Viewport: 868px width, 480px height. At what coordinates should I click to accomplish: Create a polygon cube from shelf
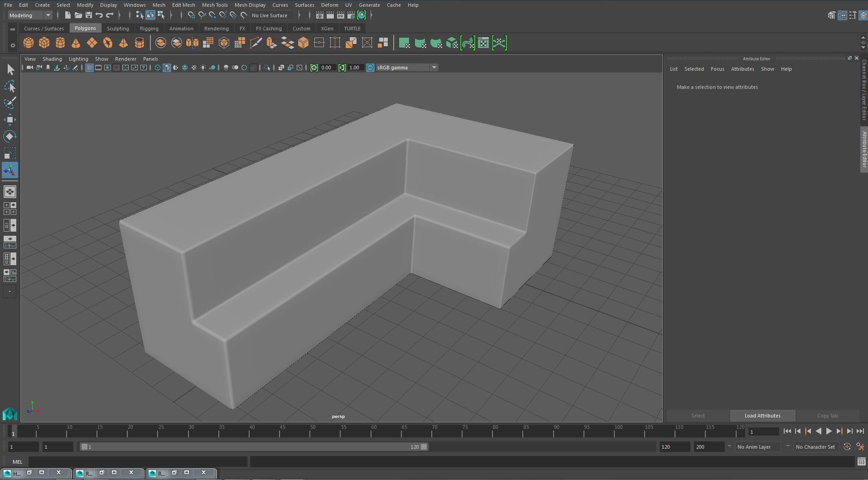pos(44,43)
